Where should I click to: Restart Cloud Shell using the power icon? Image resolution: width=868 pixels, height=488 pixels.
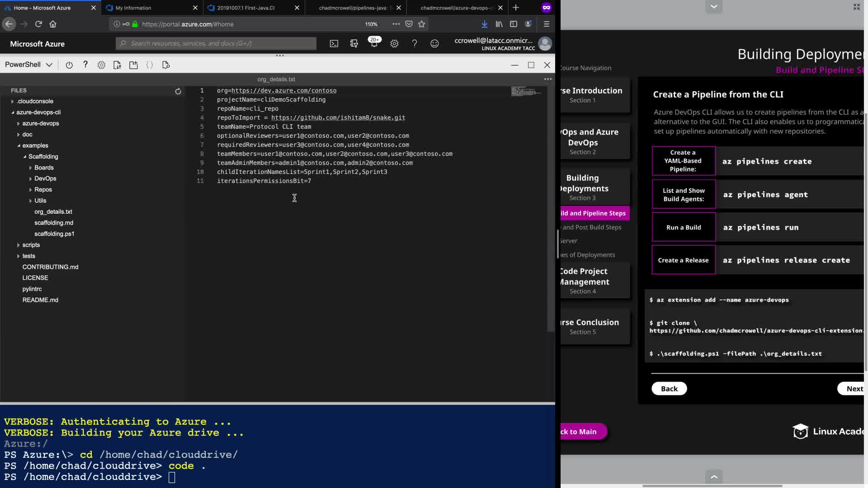coord(69,65)
